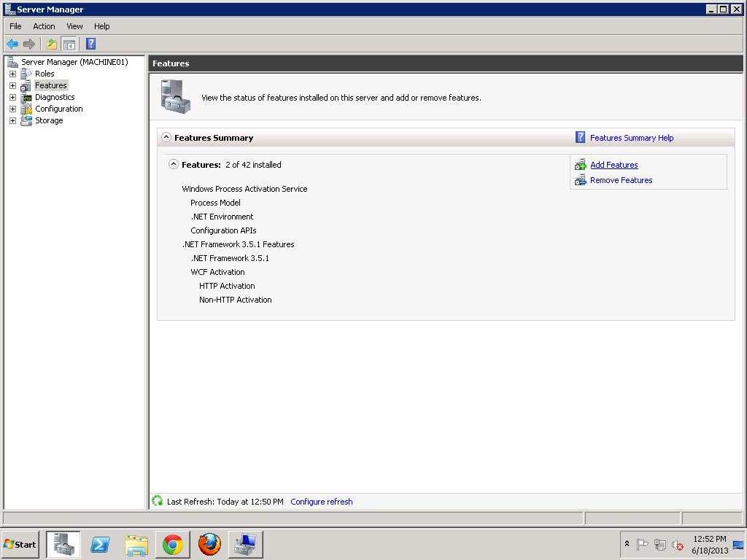Image resolution: width=747 pixels, height=560 pixels.
Task: Click Configure refresh at the bottom
Action: click(x=321, y=501)
